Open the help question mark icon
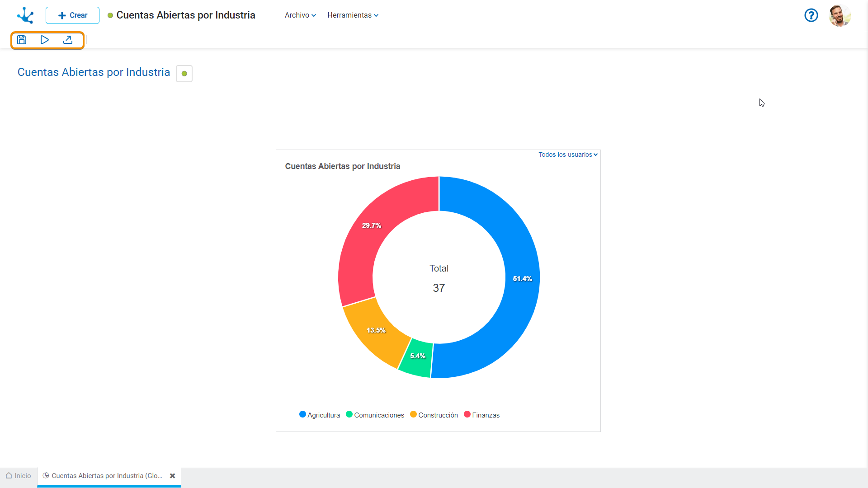 (x=811, y=15)
